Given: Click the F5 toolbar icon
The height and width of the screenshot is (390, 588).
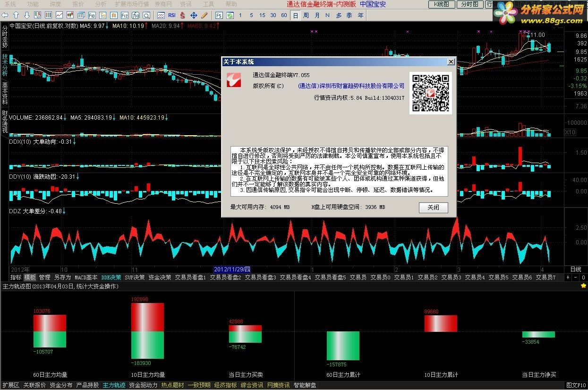Looking at the screenshot, I should point(219,15).
